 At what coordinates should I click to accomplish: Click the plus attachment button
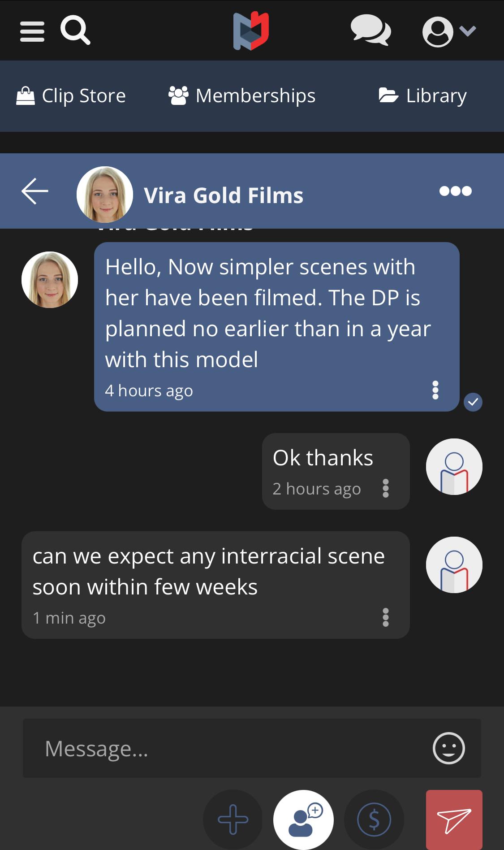pos(233,820)
